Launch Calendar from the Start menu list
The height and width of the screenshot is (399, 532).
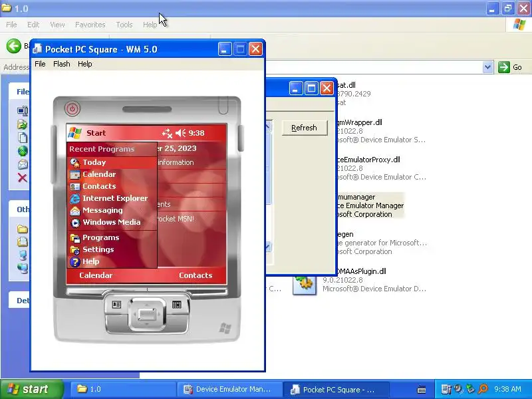112,174
